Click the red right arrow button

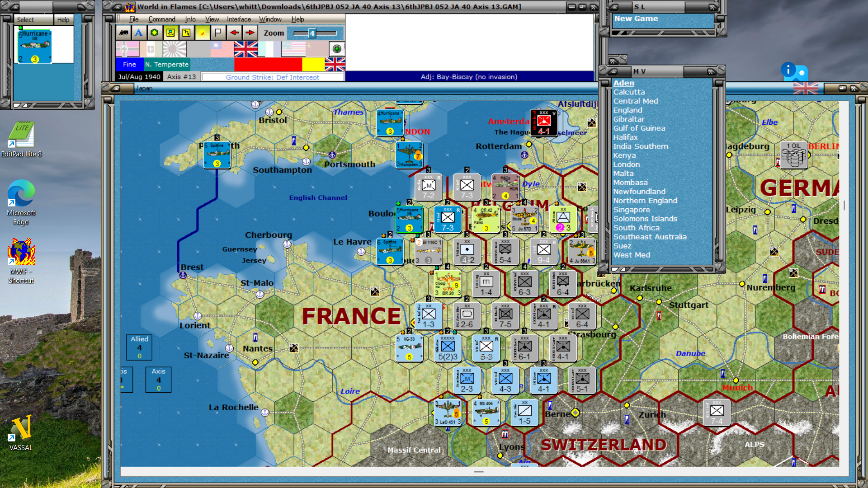250,33
